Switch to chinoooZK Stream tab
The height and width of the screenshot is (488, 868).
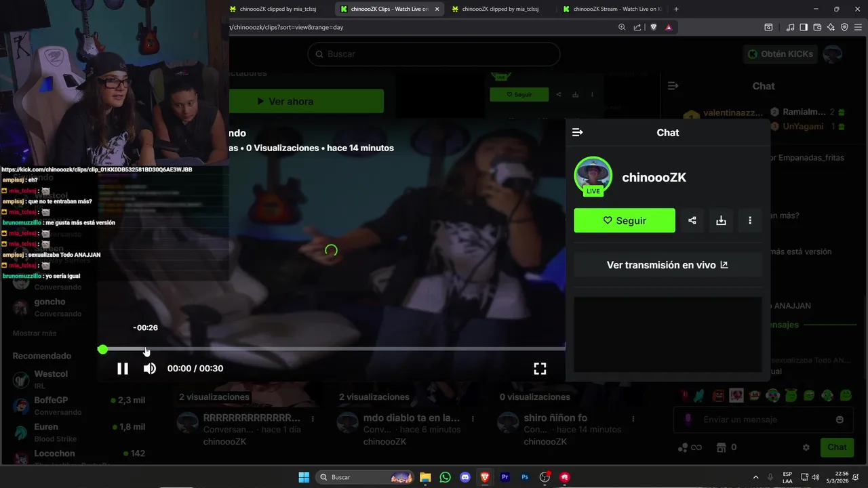(x=612, y=9)
